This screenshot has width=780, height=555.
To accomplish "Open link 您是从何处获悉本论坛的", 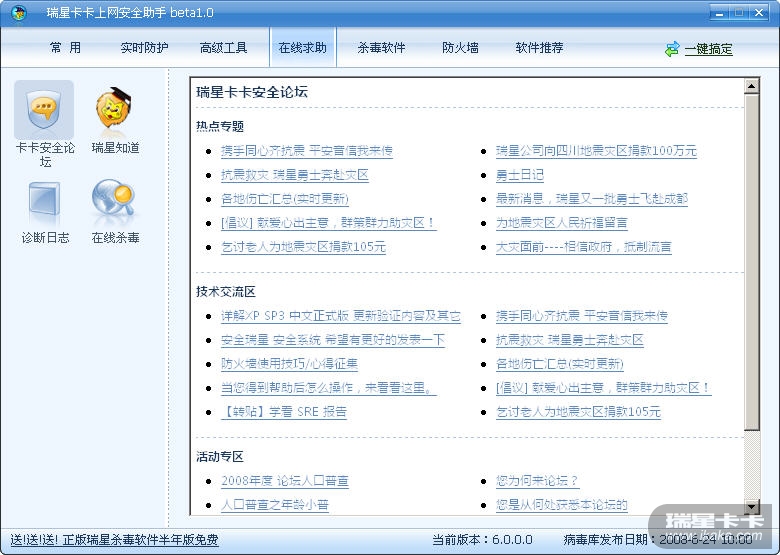I will [x=561, y=505].
